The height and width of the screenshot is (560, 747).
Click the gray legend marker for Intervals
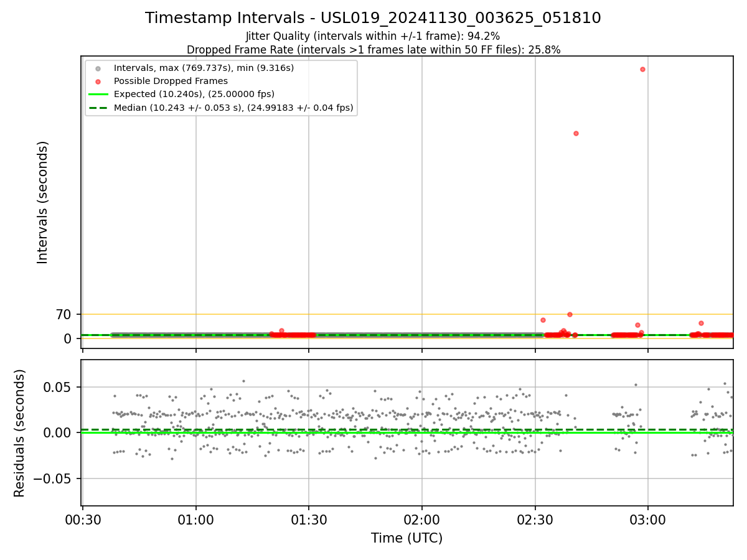[98, 68]
